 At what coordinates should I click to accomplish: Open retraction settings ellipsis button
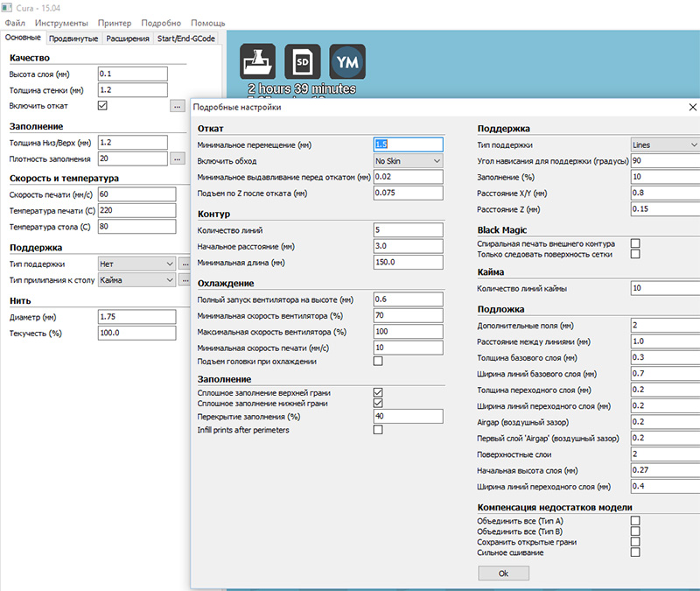coord(178,106)
